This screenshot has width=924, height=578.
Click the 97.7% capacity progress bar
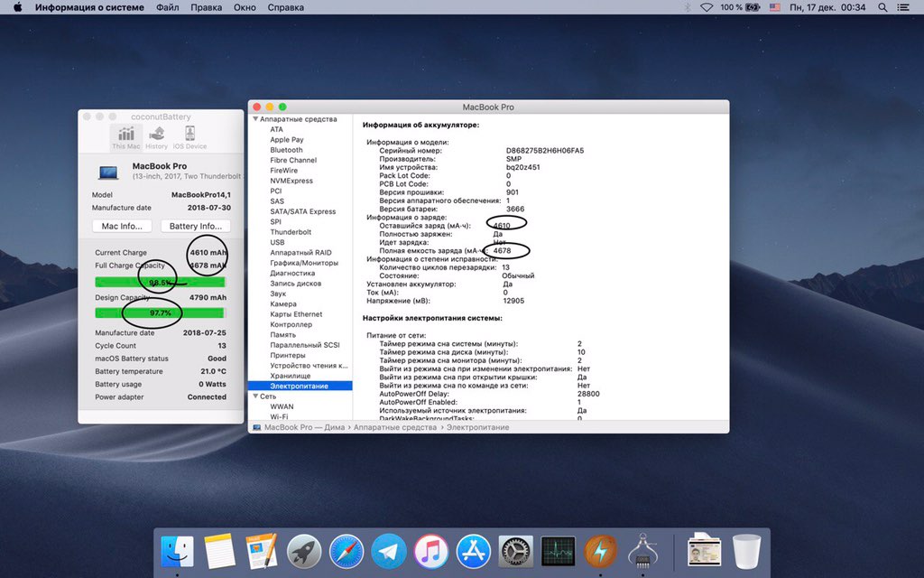(160, 312)
